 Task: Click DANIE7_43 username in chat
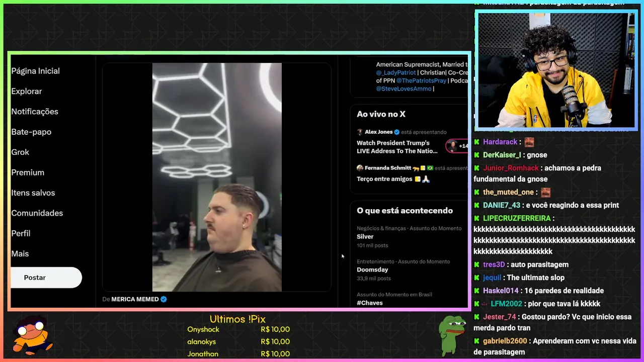(502, 205)
